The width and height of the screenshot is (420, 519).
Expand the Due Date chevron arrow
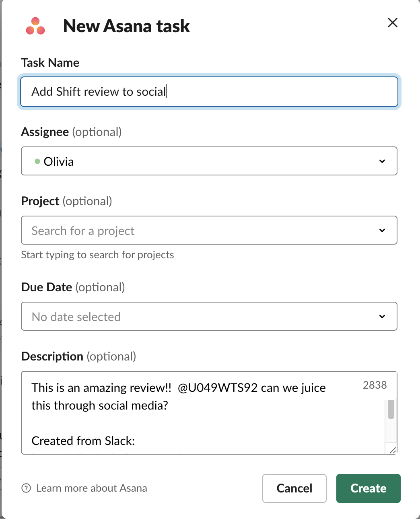(382, 317)
